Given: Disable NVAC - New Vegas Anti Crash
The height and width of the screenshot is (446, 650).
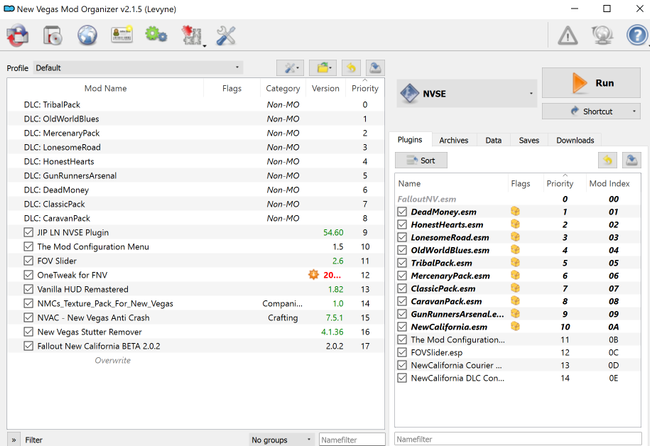Looking at the screenshot, I should point(28,318).
